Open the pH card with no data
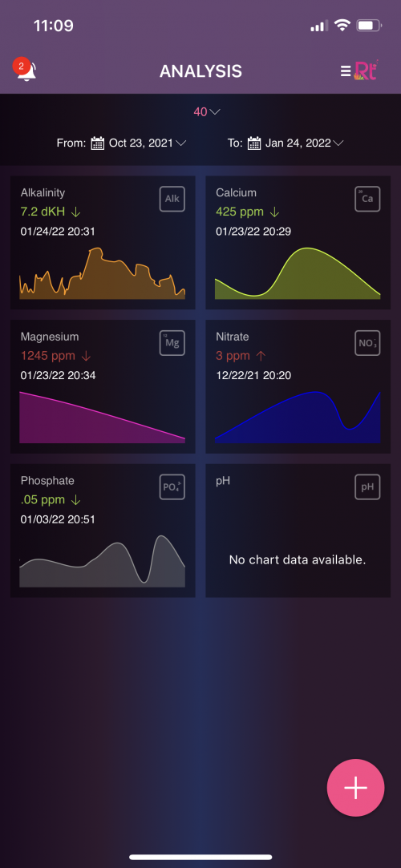 [298, 531]
